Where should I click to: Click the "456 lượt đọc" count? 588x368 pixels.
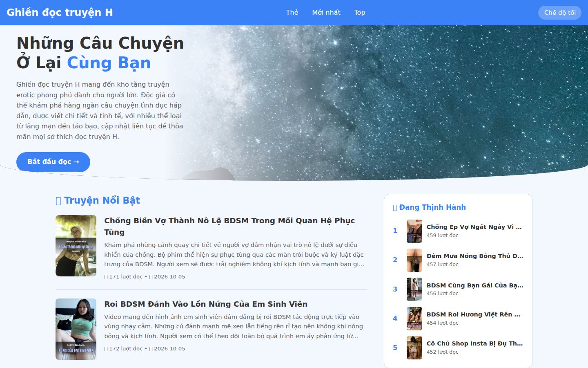tap(442, 293)
